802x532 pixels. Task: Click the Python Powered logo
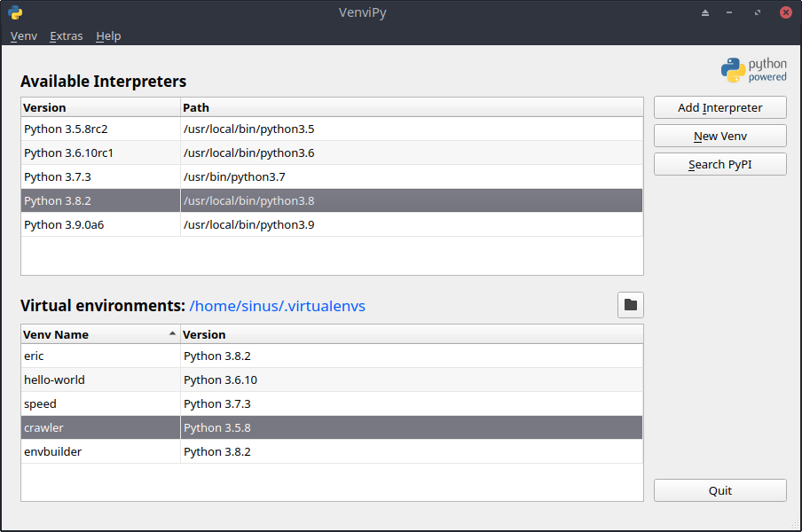pyautogui.click(x=753, y=70)
